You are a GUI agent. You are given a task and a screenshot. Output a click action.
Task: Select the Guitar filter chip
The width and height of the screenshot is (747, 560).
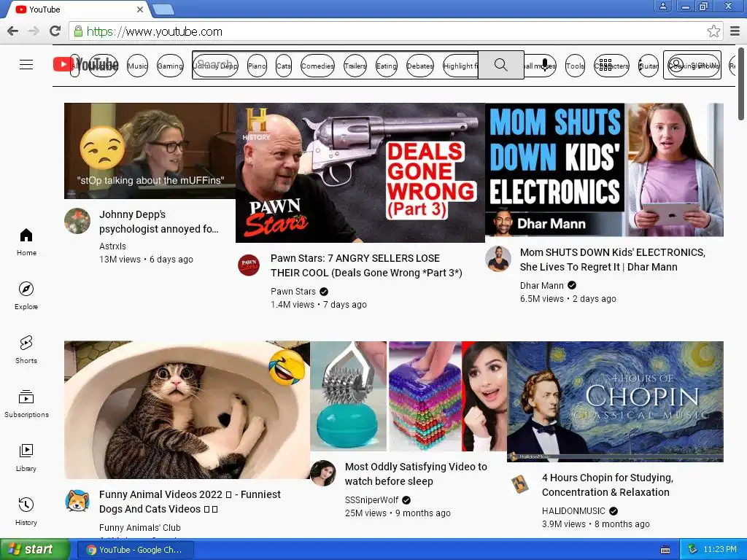click(x=649, y=66)
